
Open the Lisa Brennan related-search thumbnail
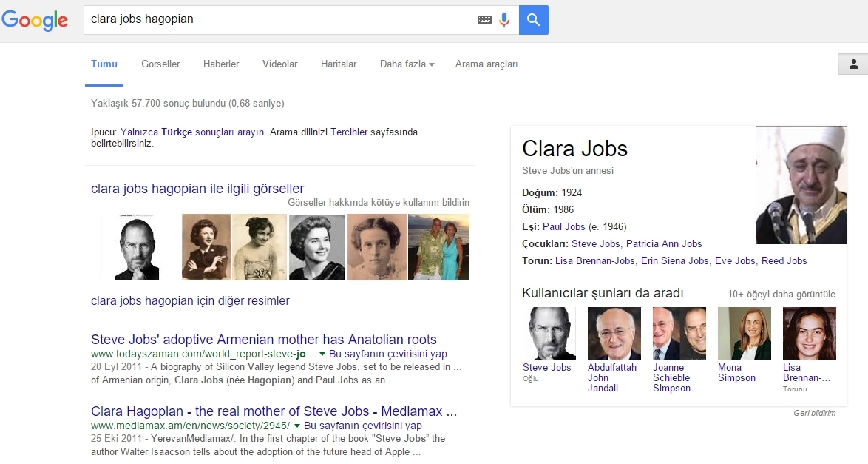810,334
